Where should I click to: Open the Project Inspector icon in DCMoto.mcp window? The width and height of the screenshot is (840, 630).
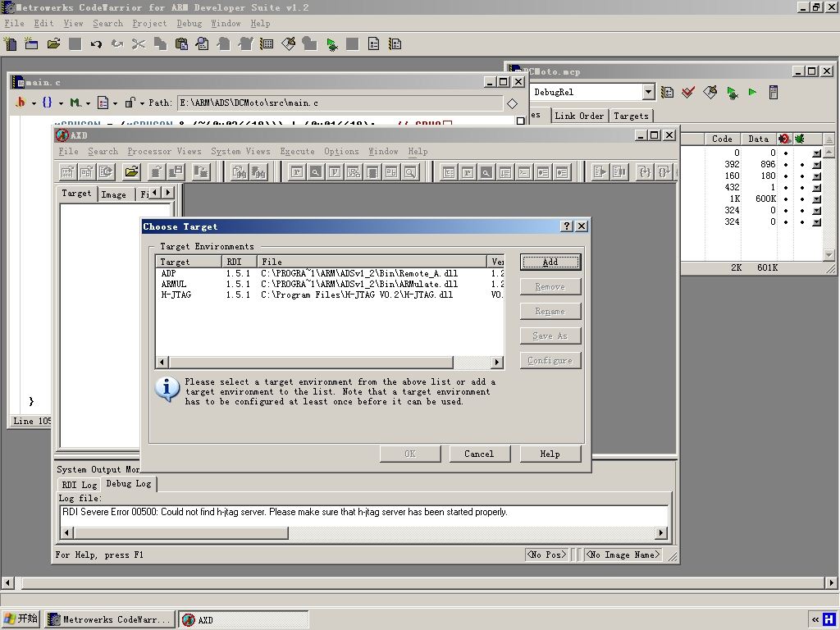pos(774,92)
